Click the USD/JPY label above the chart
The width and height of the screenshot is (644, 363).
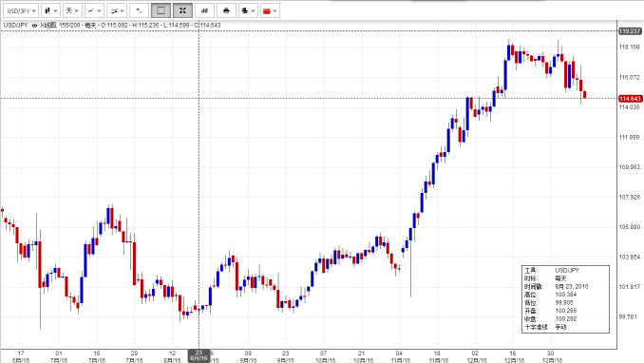(x=15, y=25)
